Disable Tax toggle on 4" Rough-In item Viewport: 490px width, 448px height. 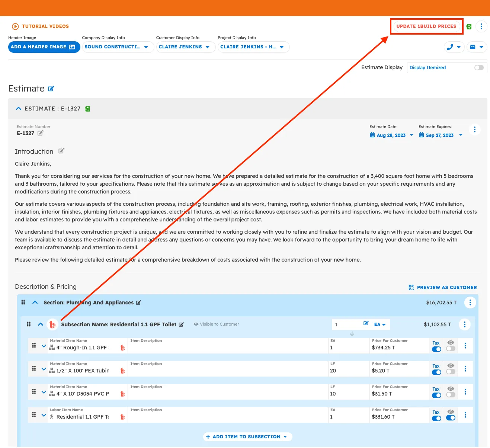point(436,349)
